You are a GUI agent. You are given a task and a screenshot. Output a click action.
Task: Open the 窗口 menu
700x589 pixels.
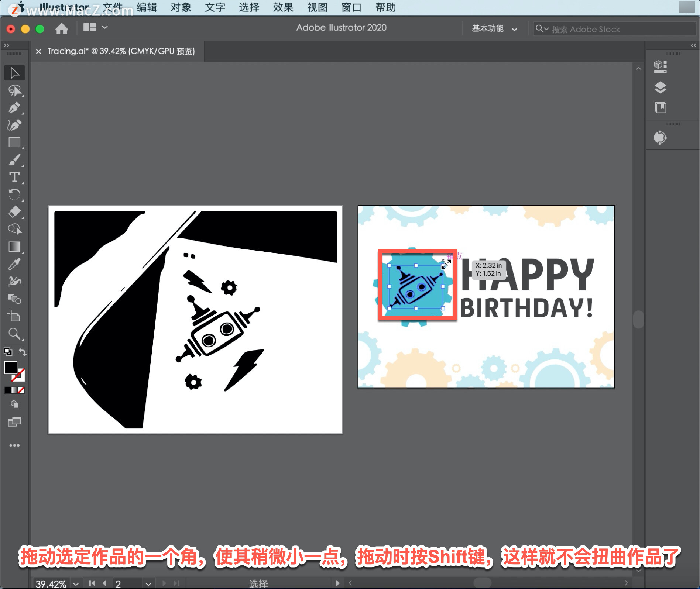(x=351, y=7)
